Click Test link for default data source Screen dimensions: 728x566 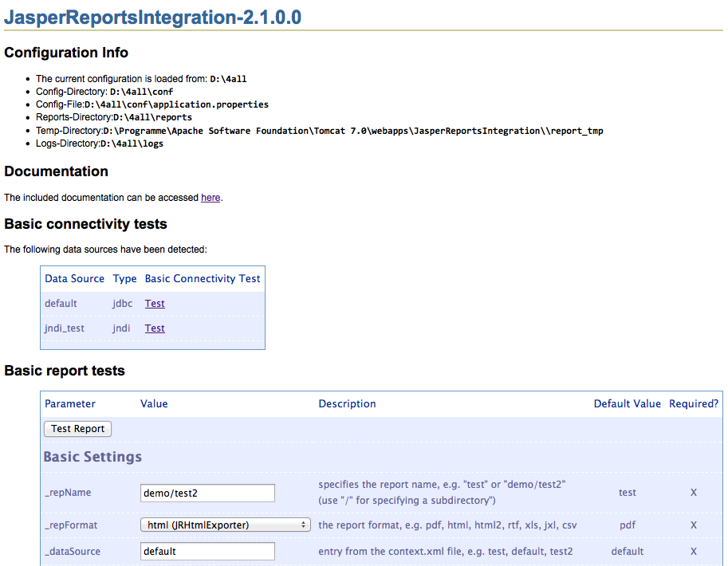pos(155,304)
